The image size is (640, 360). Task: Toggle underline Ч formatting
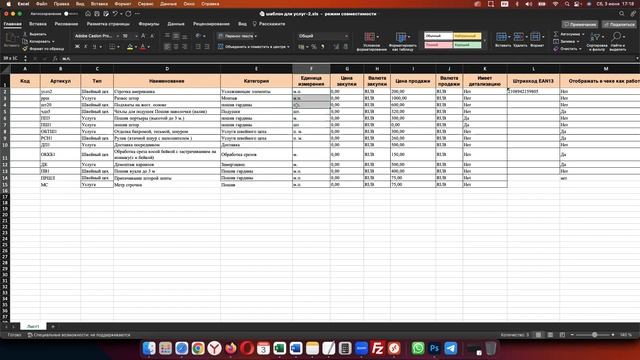pyautogui.click(x=94, y=47)
